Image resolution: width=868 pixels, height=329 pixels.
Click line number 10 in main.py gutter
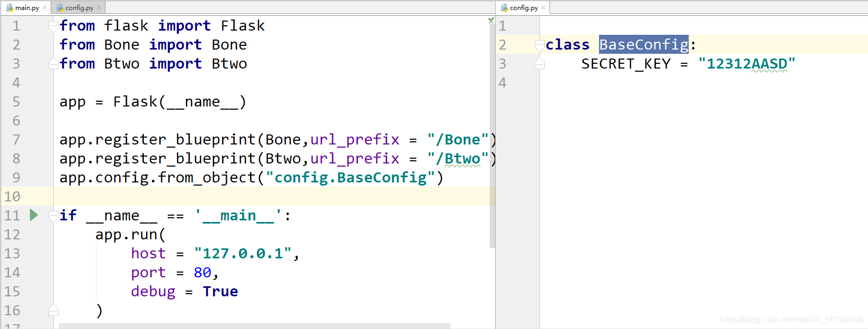(x=12, y=197)
